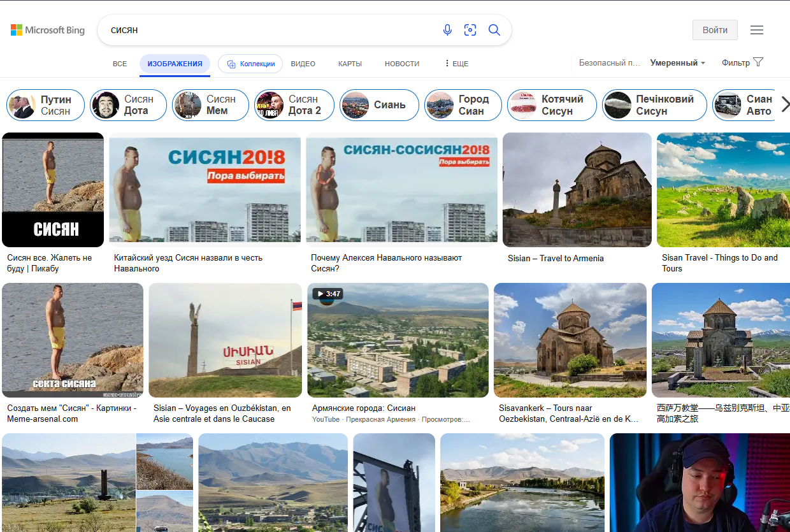
Task: Open the safe search Умеренный dropdown
Action: click(x=678, y=63)
